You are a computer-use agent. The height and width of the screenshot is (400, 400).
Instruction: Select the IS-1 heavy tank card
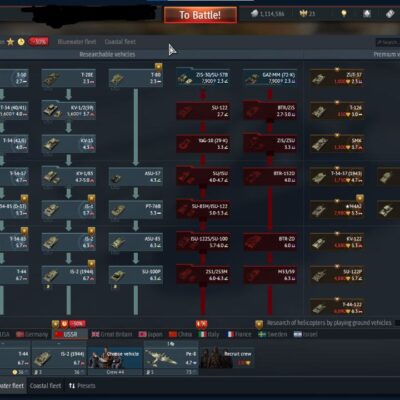click(69, 209)
